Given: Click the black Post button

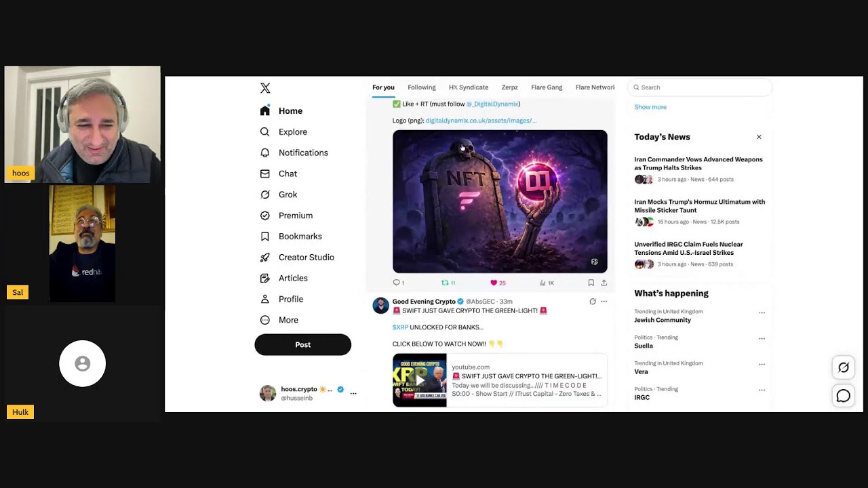Looking at the screenshot, I should tap(303, 344).
